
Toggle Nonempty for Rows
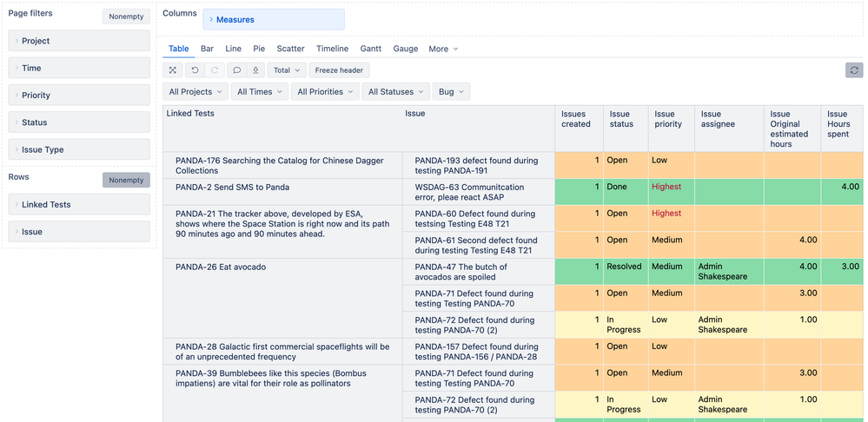[126, 180]
